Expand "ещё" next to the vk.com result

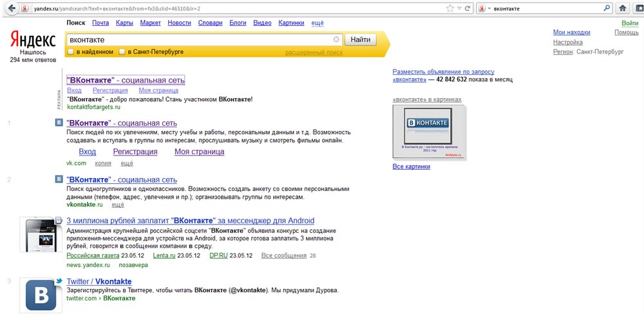(x=127, y=163)
